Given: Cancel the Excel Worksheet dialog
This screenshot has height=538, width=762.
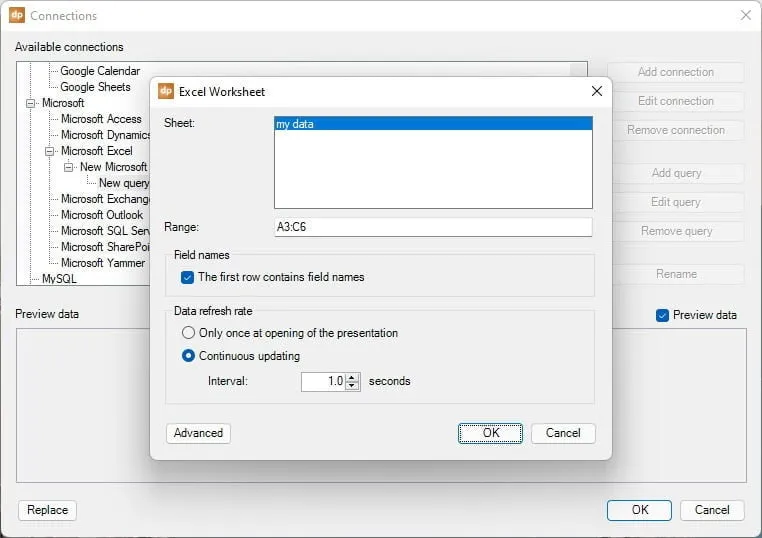Looking at the screenshot, I should [x=563, y=433].
